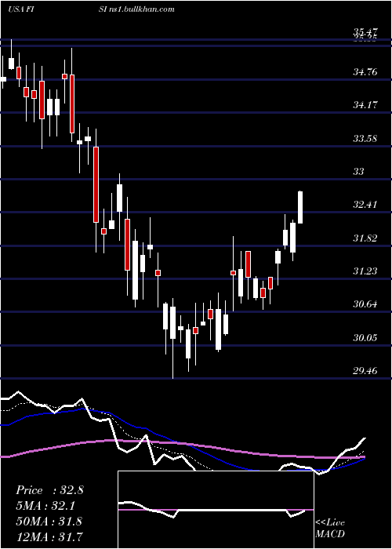Click the 31.82 price axis label
The height and width of the screenshot is (549, 392).
[365, 238]
